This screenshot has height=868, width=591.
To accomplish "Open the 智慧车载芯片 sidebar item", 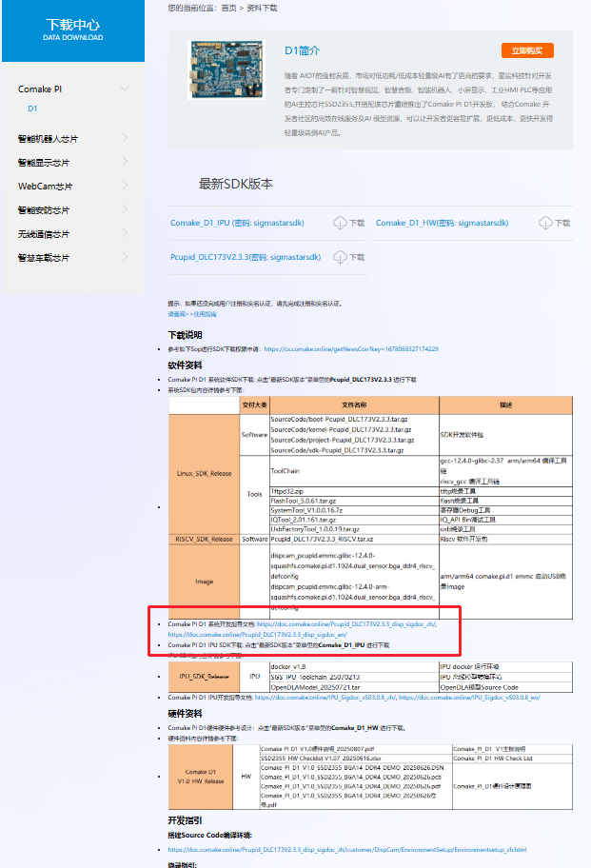I will tap(44, 258).
